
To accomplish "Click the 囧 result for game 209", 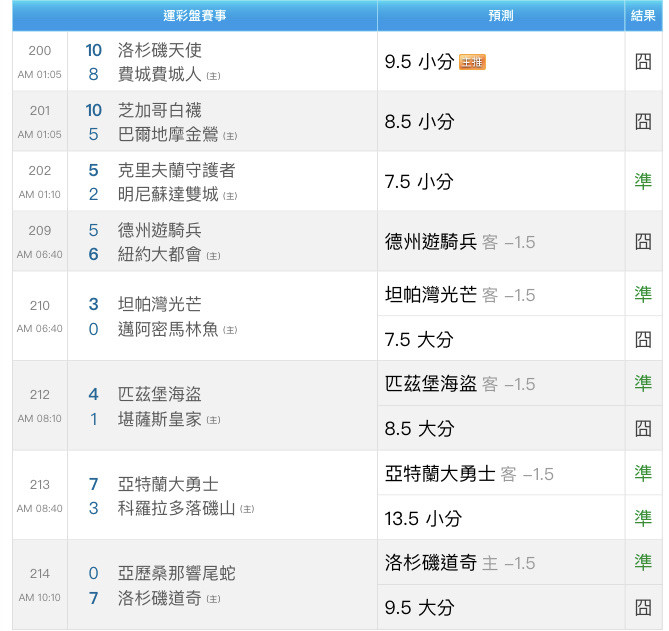I will tap(643, 242).
